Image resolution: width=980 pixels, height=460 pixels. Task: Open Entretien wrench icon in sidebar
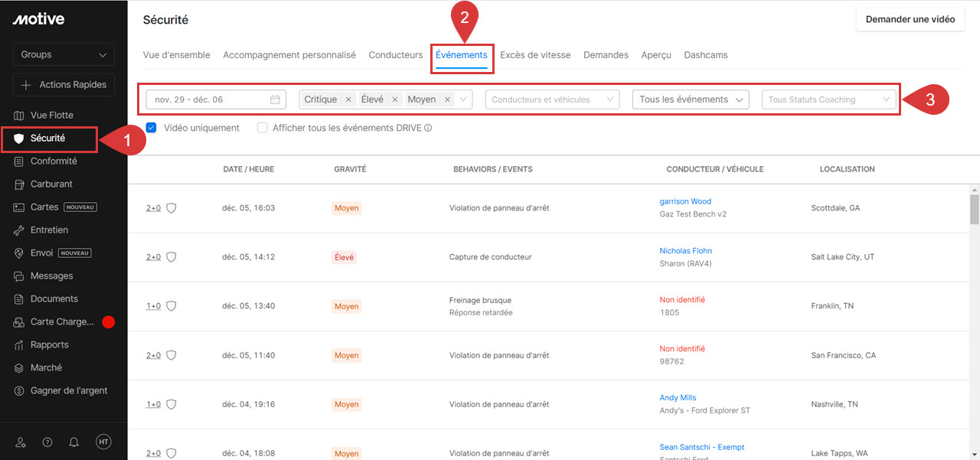tap(19, 230)
